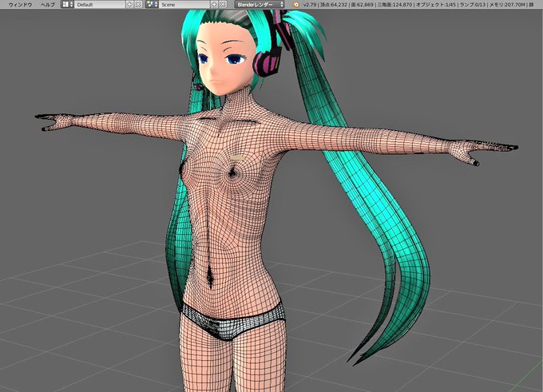Open the ヘルプ (Help) menu

[48, 5]
